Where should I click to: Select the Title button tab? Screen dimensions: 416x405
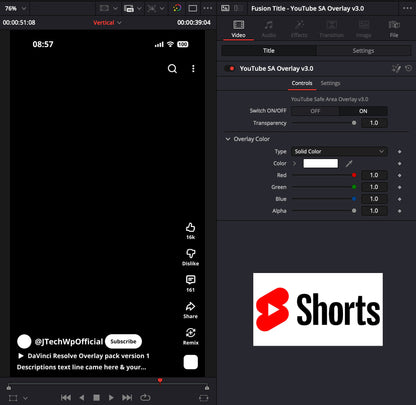tap(269, 51)
